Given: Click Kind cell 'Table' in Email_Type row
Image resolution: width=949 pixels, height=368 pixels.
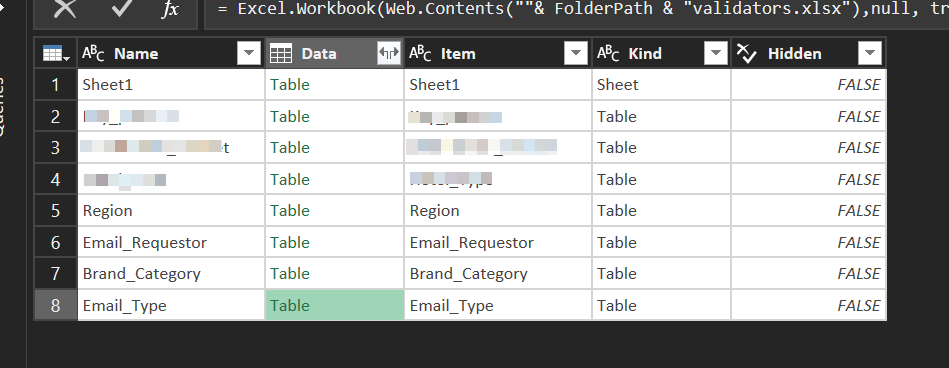Looking at the screenshot, I should point(662,306).
